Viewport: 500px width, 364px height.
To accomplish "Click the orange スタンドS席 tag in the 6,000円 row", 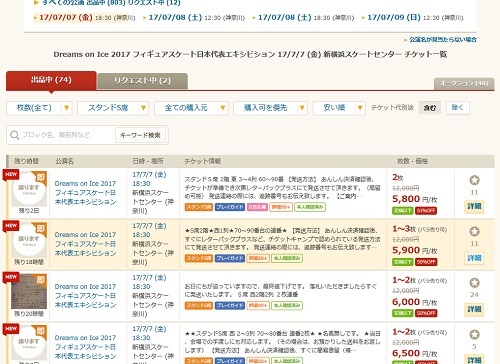I will [199, 305].
